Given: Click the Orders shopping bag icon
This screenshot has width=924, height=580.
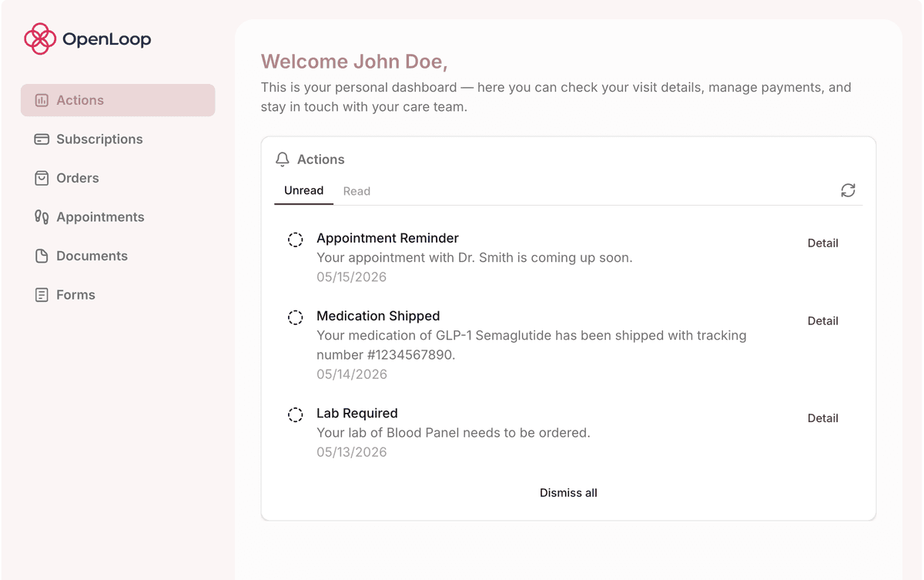Looking at the screenshot, I should pos(42,178).
